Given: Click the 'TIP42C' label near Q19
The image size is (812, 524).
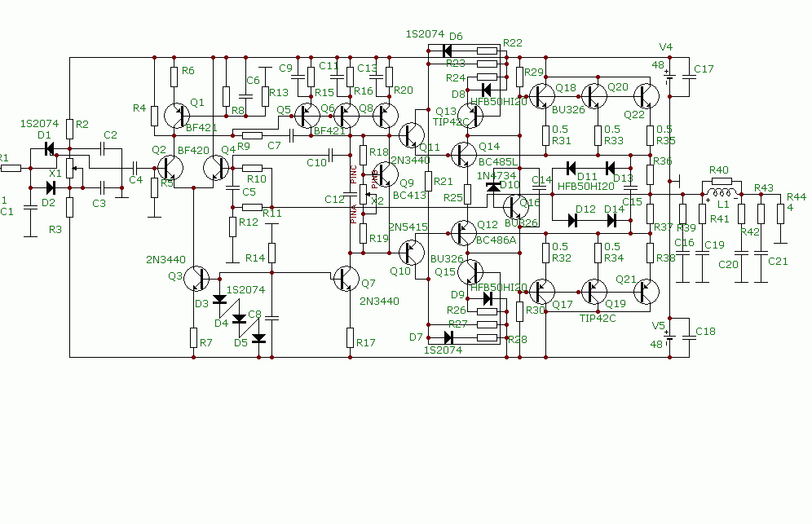Looking at the screenshot, I should coord(598,318).
